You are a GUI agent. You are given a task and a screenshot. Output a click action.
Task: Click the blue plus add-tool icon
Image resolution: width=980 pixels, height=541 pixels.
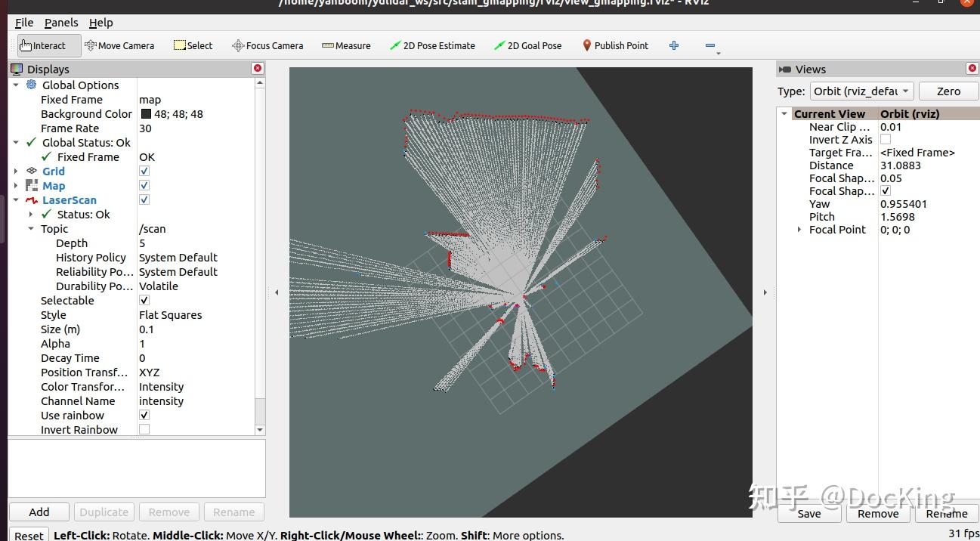click(x=674, y=45)
